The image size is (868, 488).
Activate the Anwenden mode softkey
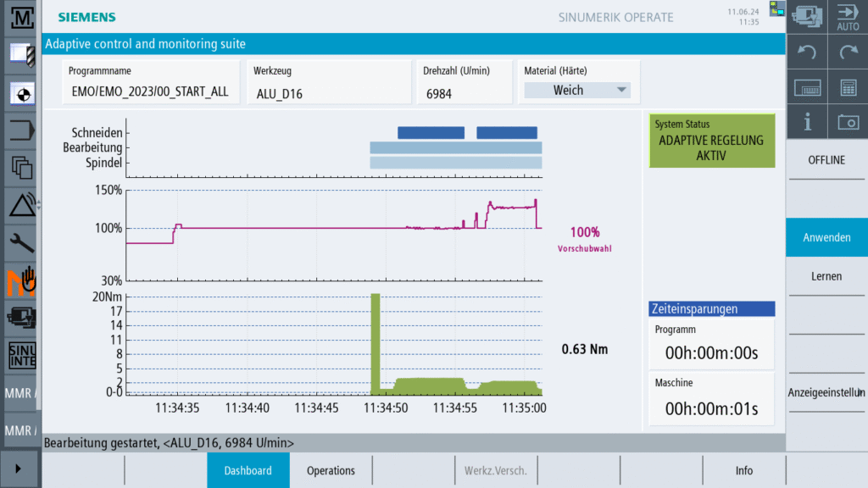point(826,237)
